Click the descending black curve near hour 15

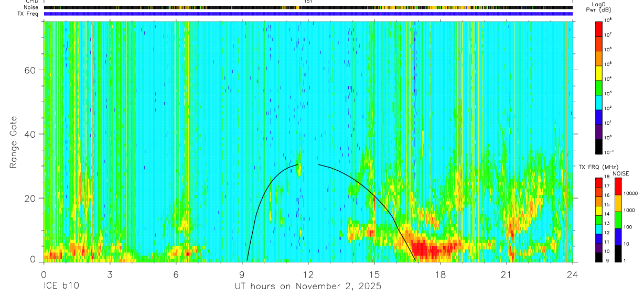[x=375, y=197]
